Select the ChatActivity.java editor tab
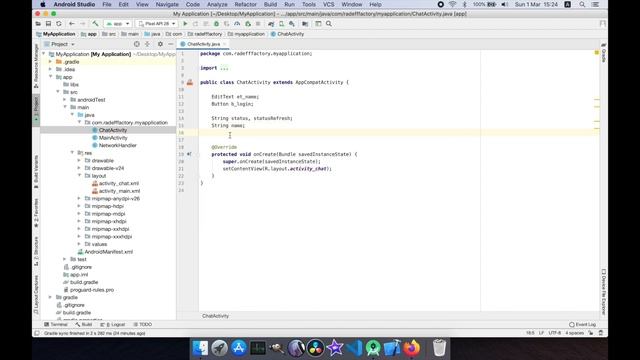The image size is (640, 360). coord(203,44)
